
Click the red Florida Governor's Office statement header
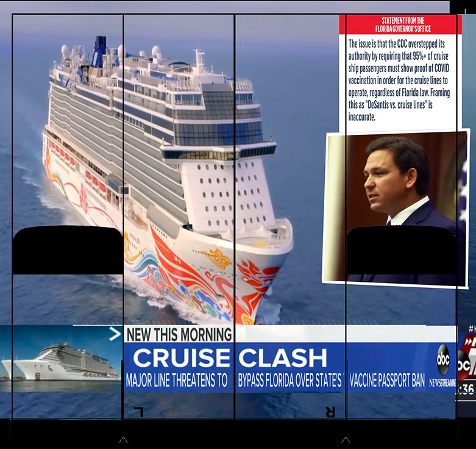click(400, 24)
